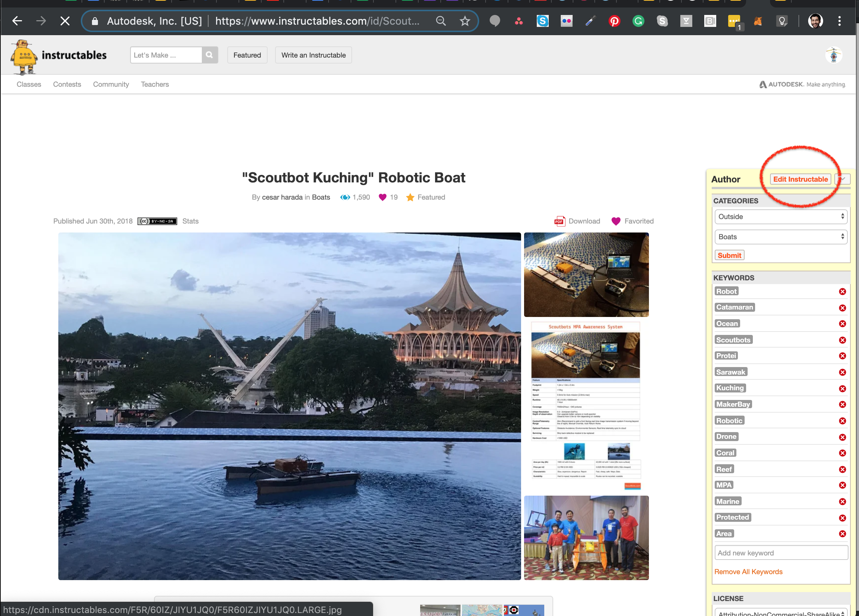The width and height of the screenshot is (859, 616).
Task: Focus the Let's Make search field
Action: click(x=166, y=55)
